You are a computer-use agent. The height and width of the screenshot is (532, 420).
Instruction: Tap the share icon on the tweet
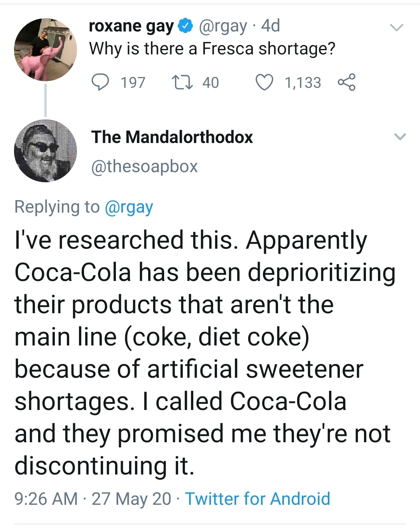[x=346, y=82]
